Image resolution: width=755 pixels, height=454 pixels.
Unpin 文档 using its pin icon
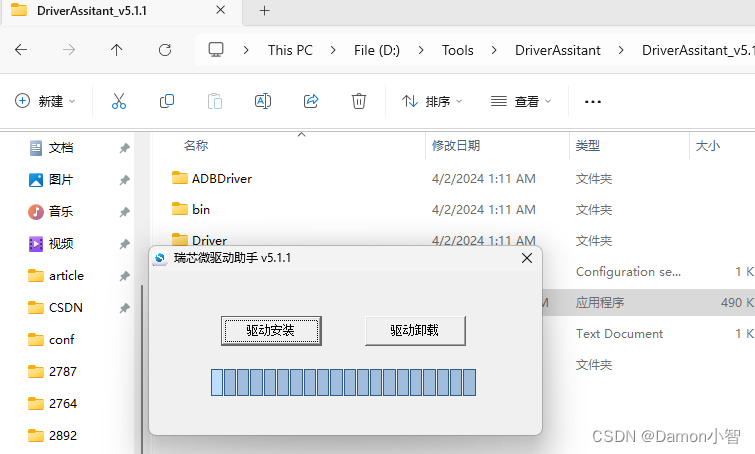(124, 148)
